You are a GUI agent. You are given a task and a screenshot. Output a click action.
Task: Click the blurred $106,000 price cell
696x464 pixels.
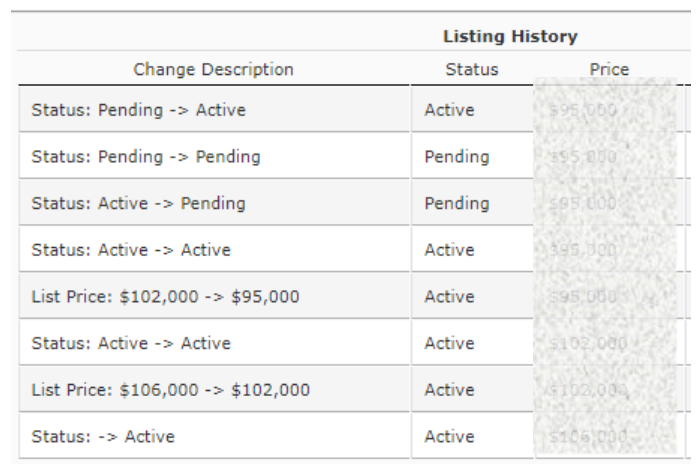click(588, 436)
